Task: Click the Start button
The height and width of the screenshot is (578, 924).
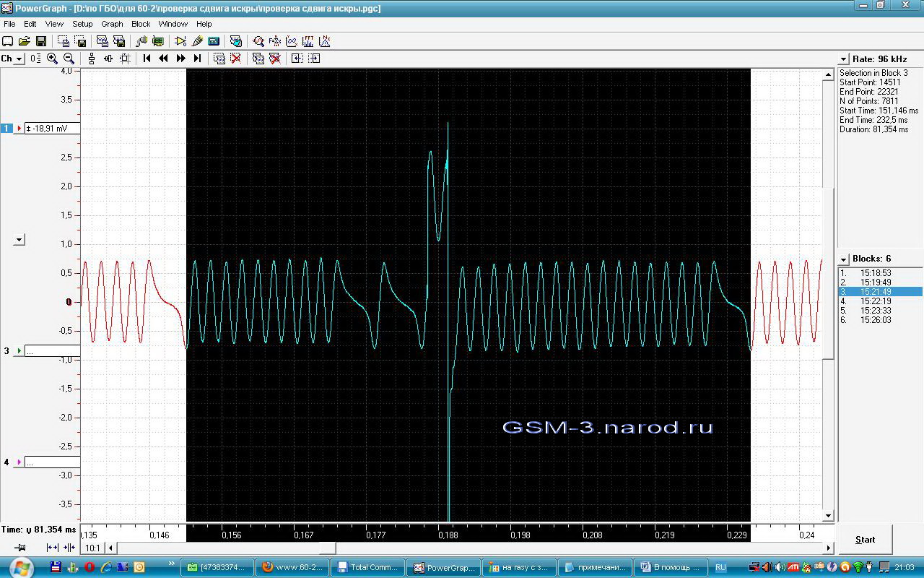Action: [x=865, y=539]
